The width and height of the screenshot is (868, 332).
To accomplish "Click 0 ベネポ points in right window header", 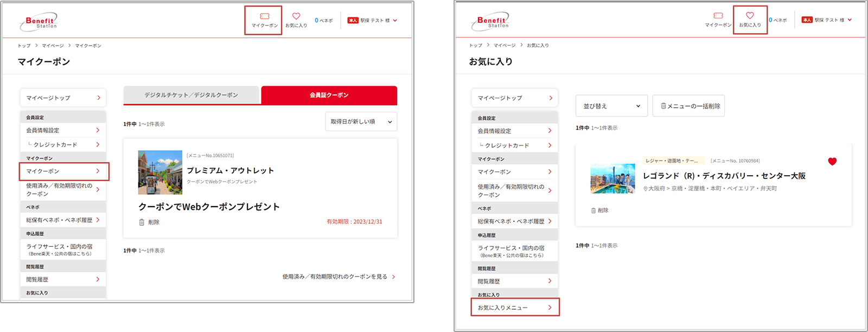I will [x=777, y=20].
